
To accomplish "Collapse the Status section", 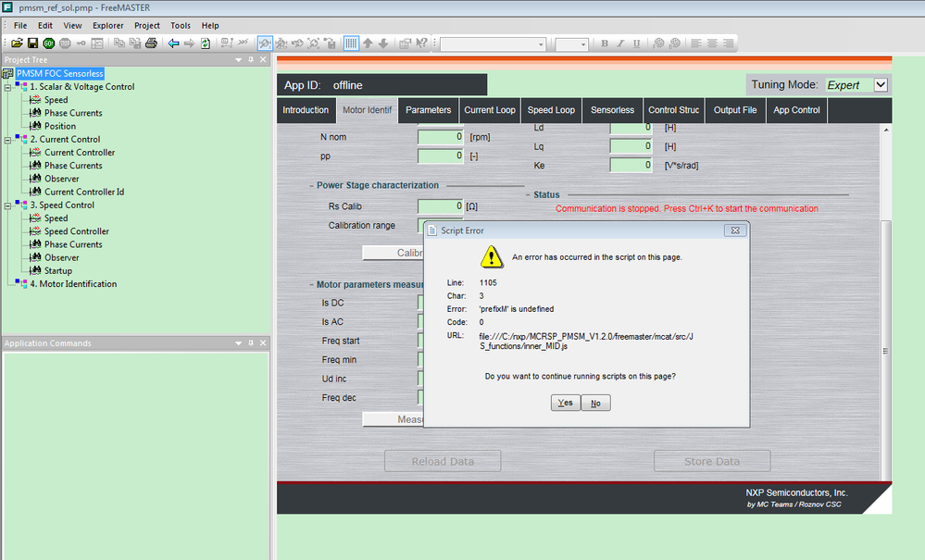I will coord(528,195).
